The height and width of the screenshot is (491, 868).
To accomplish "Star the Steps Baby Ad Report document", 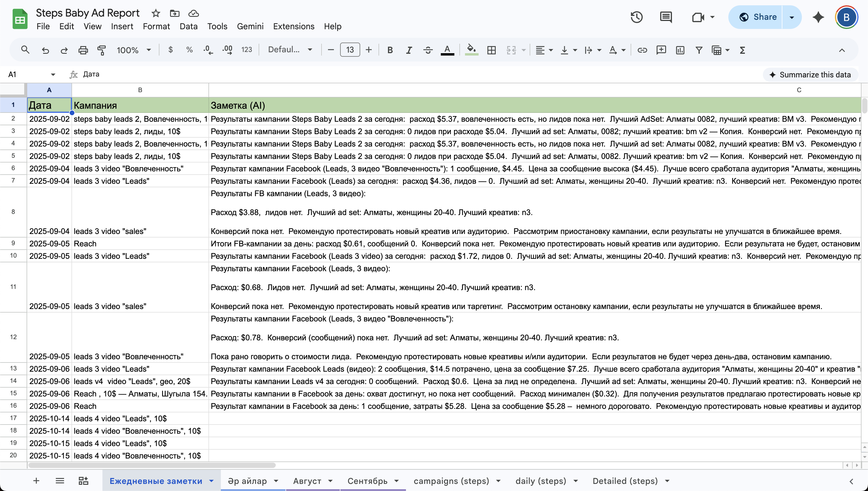I will tap(156, 13).
